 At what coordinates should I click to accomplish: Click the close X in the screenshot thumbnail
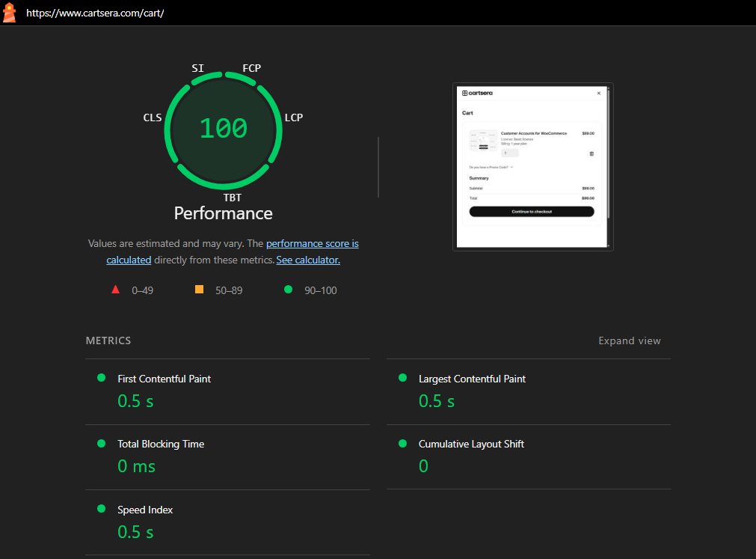599,93
